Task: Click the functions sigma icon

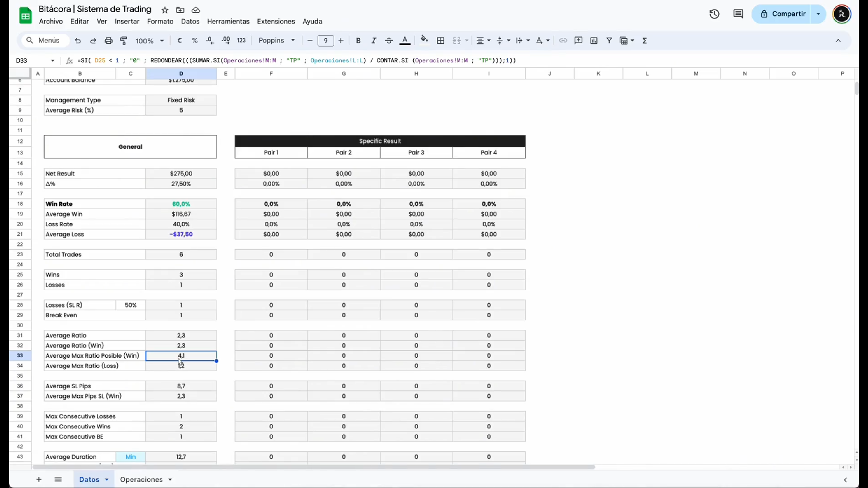Action: point(645,41)
